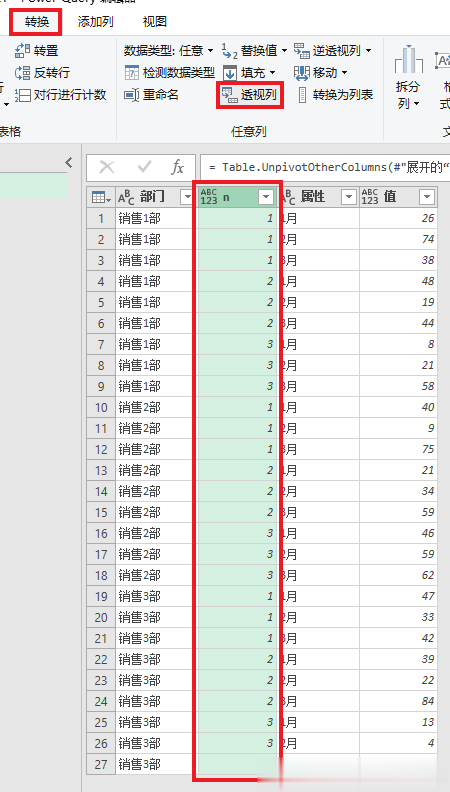Image resolution: width=450 pixels, height=792 pixels.
Task: Click into the Table.UnpivotOtherColumns formula bar
Action: tap(326, 167)
